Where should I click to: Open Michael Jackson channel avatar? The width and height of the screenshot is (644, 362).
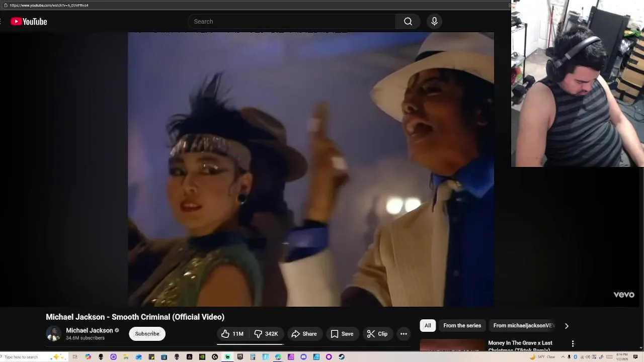[53, 334]
